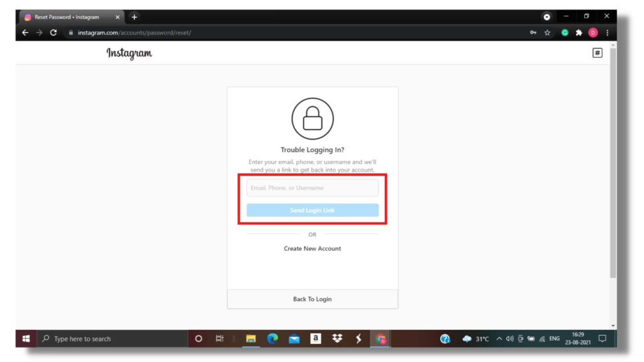Launch Microsoft Edge from the taskbar
This screenshot has height=362, width=644.
click(272, 339)
